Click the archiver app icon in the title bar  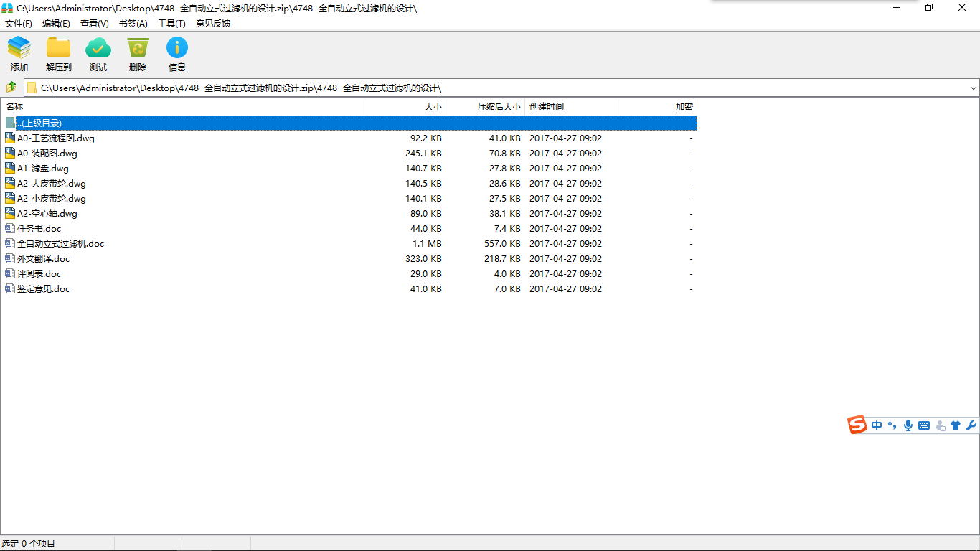(x=8, y=8)
